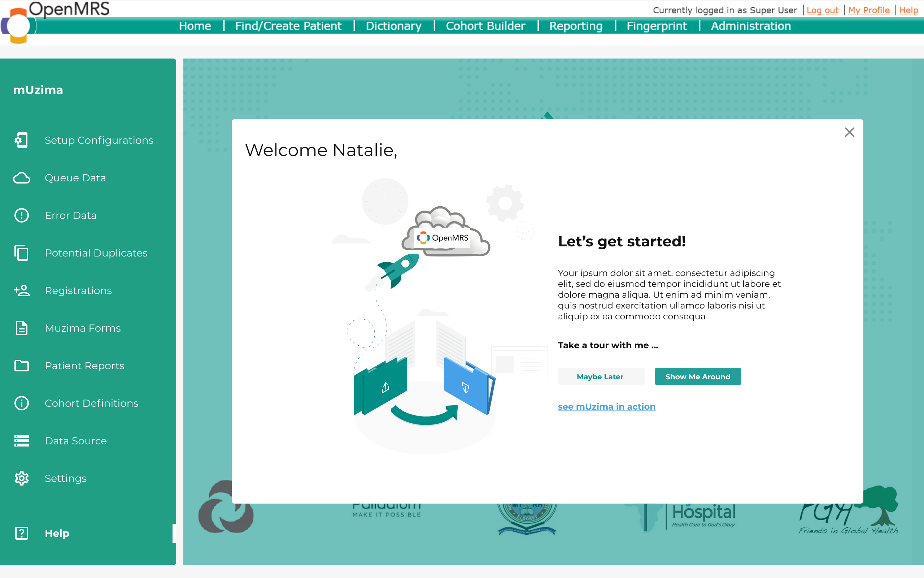Open Data Source page
This screenshot has width=924, height=578.
[88, 440]
